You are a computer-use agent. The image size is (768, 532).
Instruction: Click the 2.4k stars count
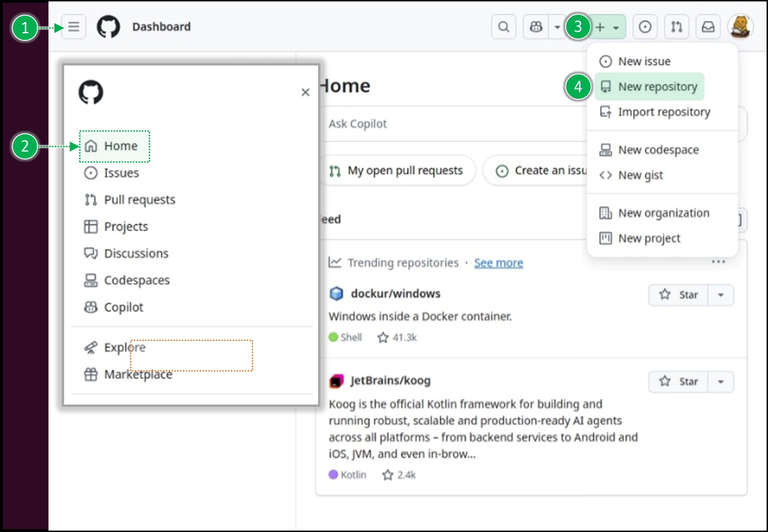pos(399,475)
